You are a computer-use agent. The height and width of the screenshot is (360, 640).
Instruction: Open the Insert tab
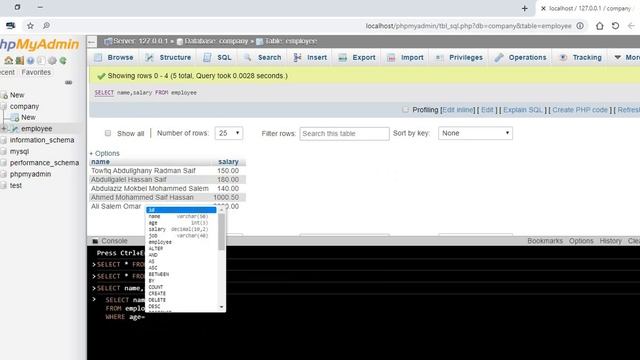[310, 58]
